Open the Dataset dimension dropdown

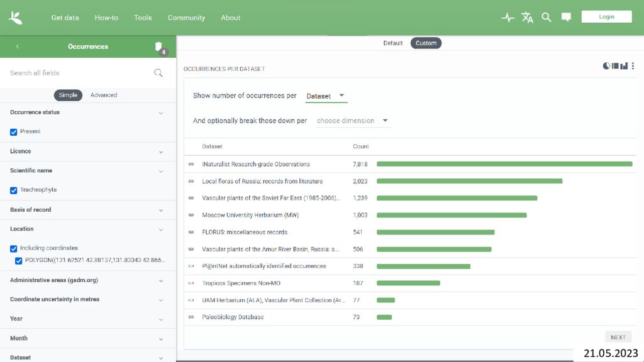[x=326, y=96]
